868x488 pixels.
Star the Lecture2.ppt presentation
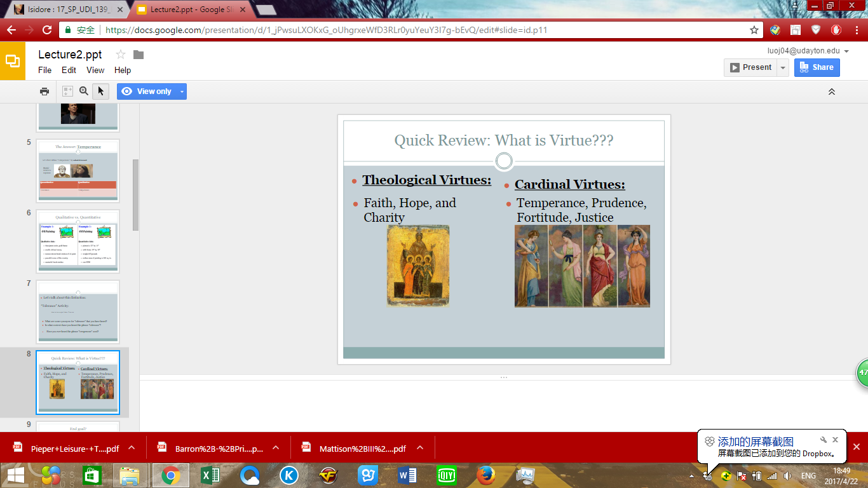(121, 55)
